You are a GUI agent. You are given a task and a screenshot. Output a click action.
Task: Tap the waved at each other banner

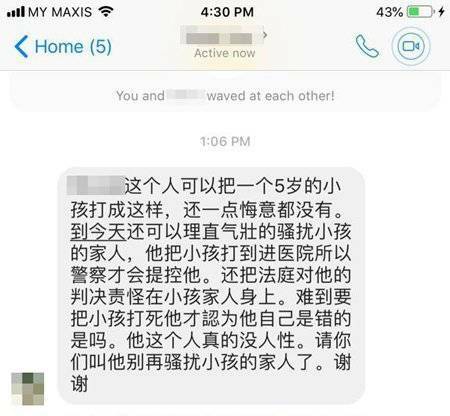click(225, 96)
